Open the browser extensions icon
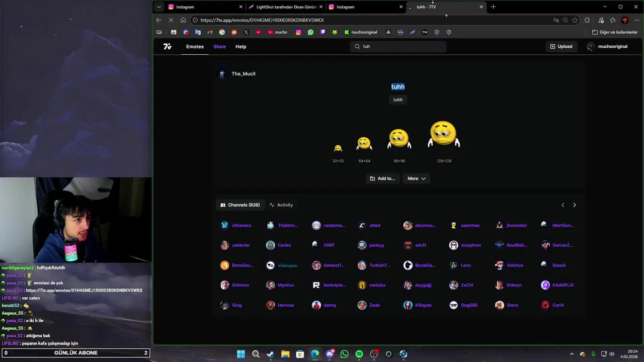This screenshot has width=644, height=362. click(x=587, y=20)
